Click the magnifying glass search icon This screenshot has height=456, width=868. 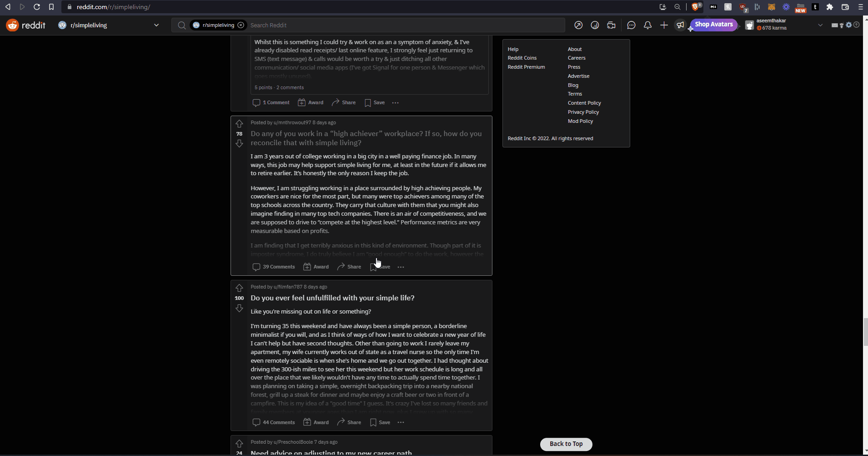(x=182, y=25)
